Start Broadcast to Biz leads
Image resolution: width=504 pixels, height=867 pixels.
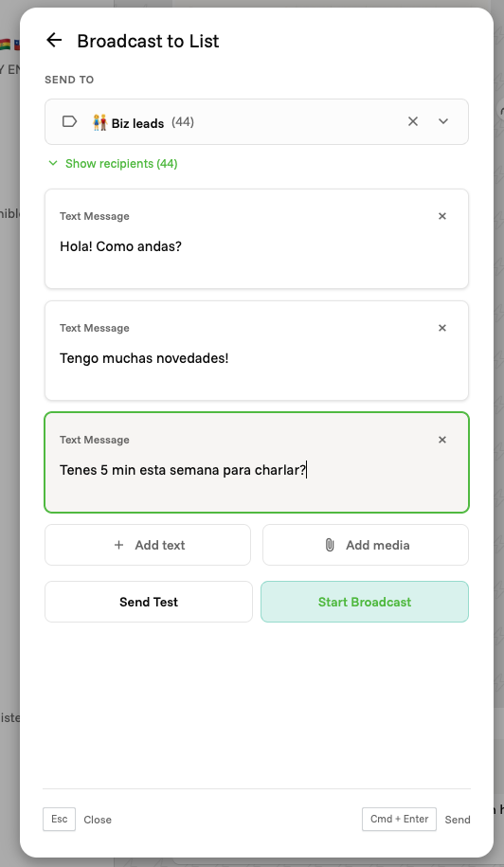[x=365, y=602]
